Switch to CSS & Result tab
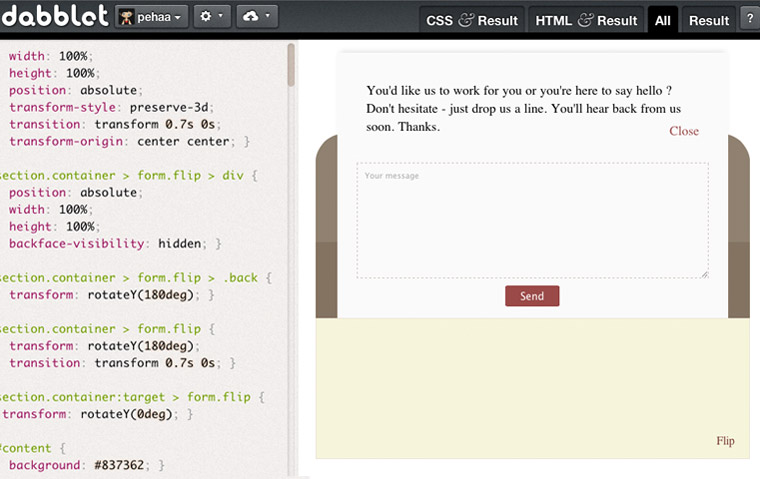The width and height of the screenshot is (760, 479). pos(472,20)
